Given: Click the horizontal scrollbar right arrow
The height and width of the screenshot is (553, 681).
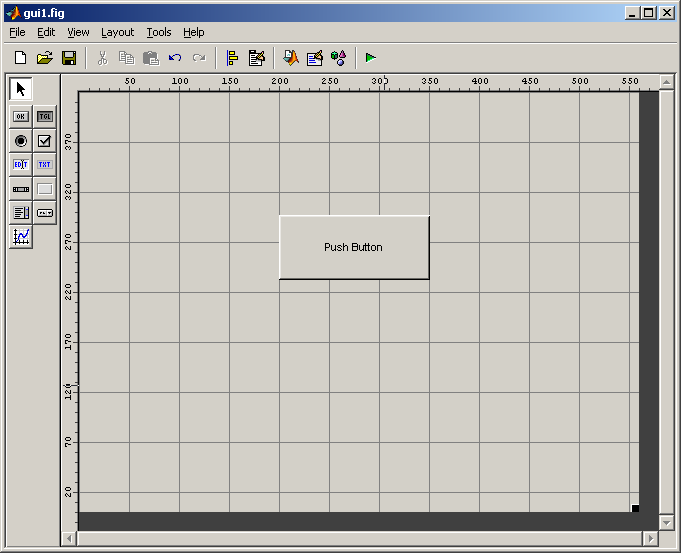Looking at the screenshot, I should [651, 539].
